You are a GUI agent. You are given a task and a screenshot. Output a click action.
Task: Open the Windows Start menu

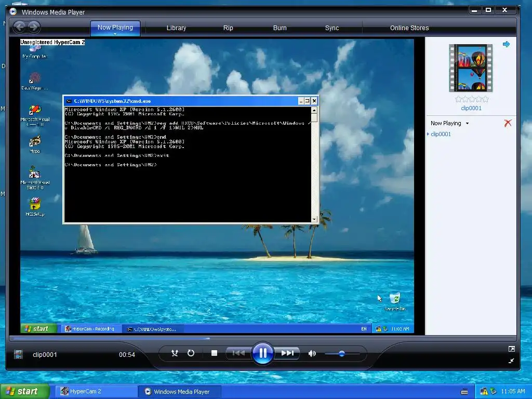pyautogui.click(x=24, y=392)
